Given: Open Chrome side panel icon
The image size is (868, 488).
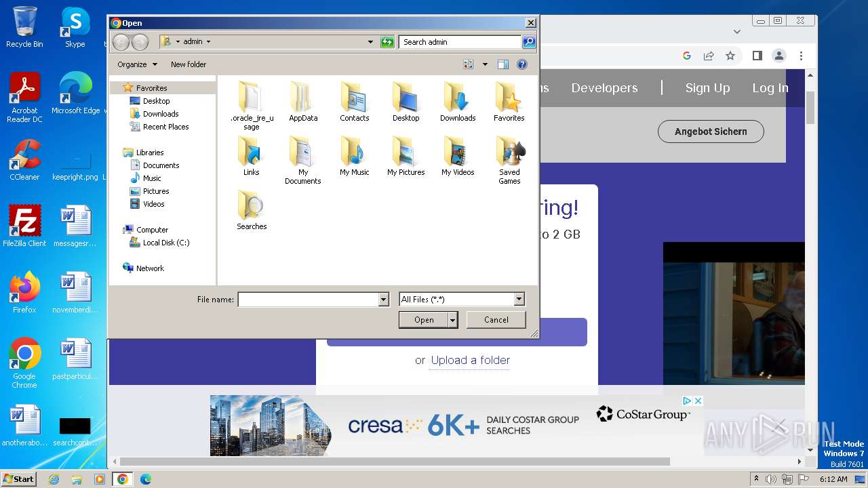Looking at the screenshot, I should pos(757,56).
